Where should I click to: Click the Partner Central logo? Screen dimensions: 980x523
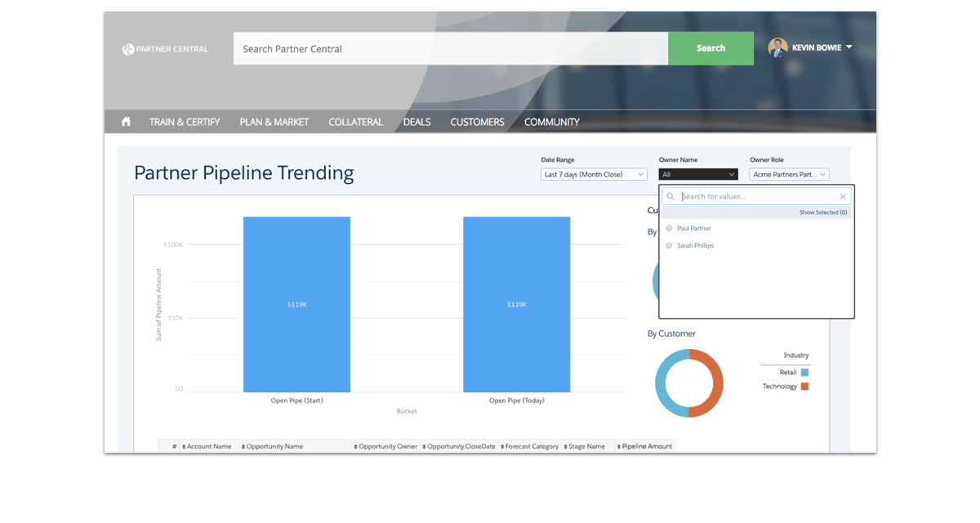165,49
